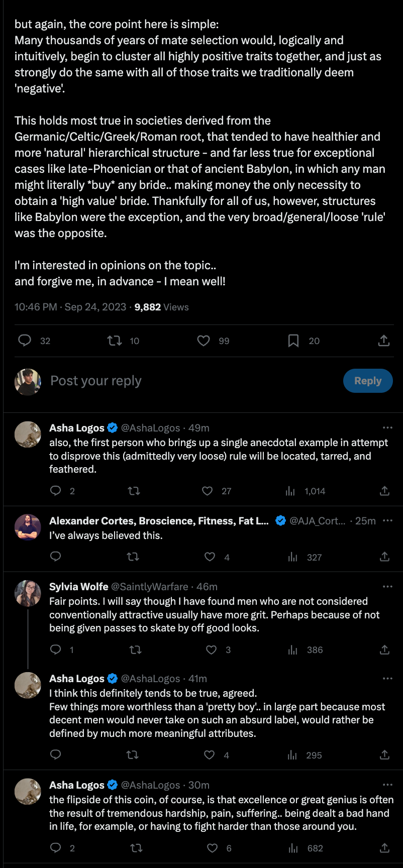Share the main post via upload icon
This screenshot has width=403, height=868.
point(384,341)
